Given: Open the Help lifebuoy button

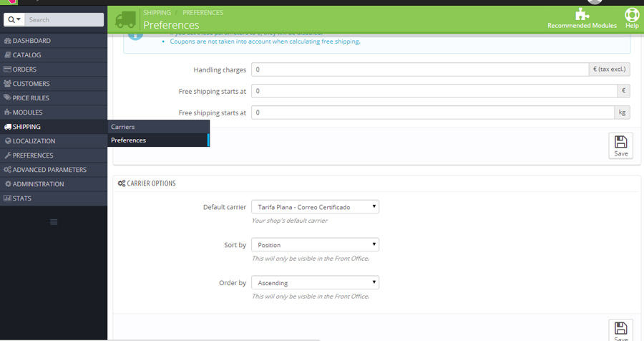Looking at the screenshot, I should click(632, 19).
